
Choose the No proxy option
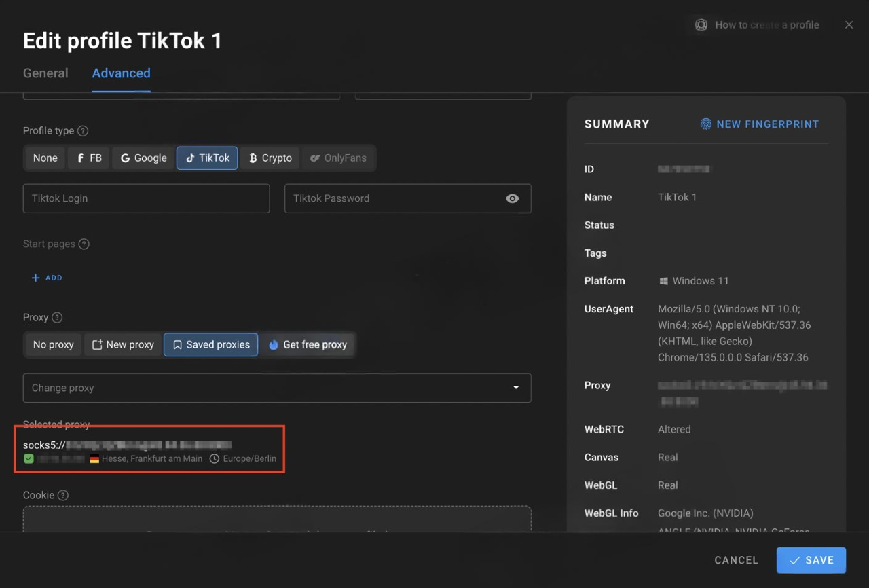click(x=53, y=345)
